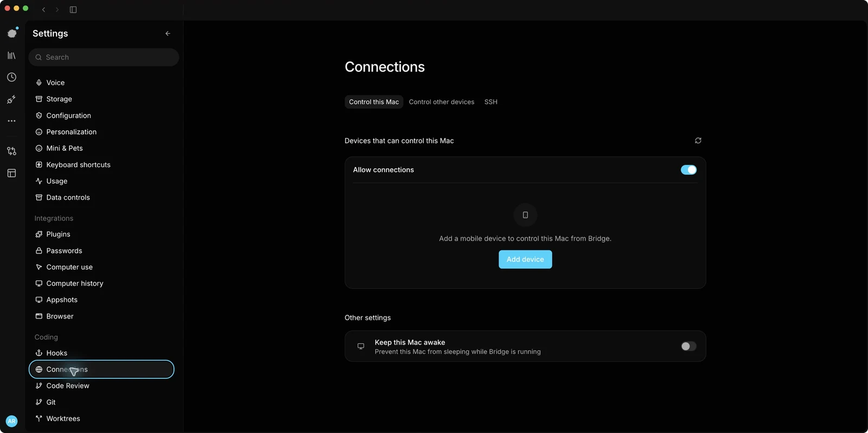The width and height of the screenshot is (868, 433).
Task: Open Personalization settings
Action: point(101,132)
